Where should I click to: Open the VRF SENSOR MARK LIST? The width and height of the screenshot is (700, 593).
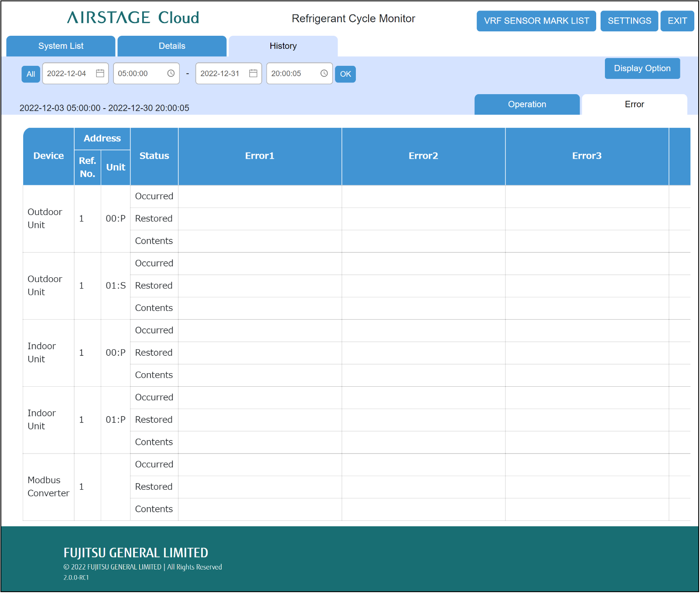[536, 21]
